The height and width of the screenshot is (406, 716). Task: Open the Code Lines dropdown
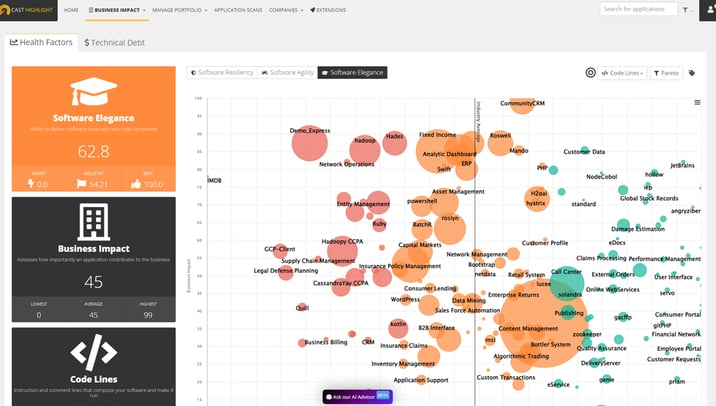coord(622,73)
